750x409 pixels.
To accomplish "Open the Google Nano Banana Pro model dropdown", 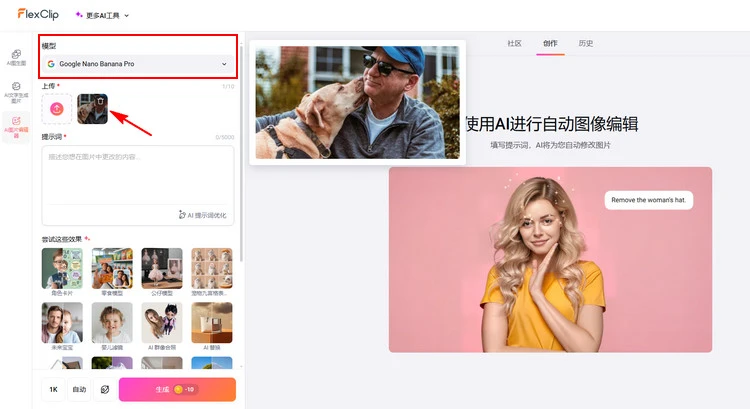I will (138, 64).
